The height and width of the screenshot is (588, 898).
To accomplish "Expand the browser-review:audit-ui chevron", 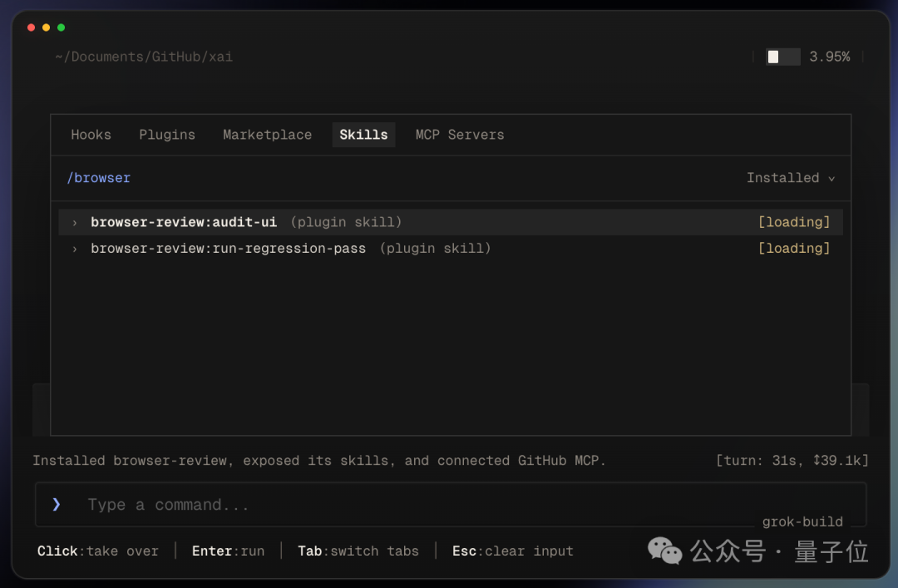I will (75, 222).
